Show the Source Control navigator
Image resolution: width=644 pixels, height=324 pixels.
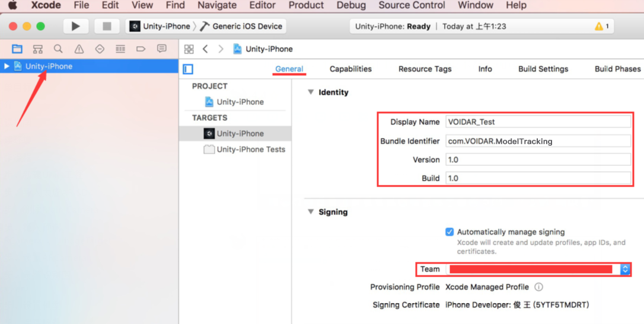[38, 49]
